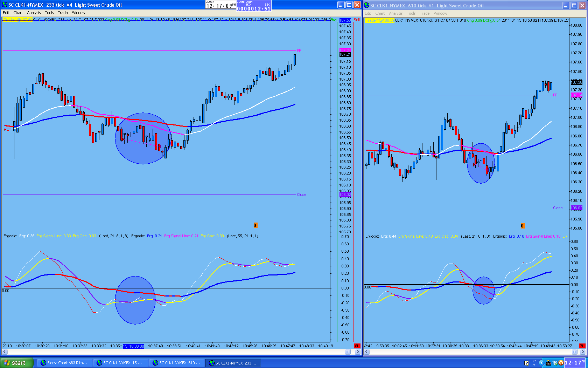This screenshot has width=588, height=368.
Task: Open the Tools menu in 610 tick window
Action: pyautogui.click(x=411, y=13)
